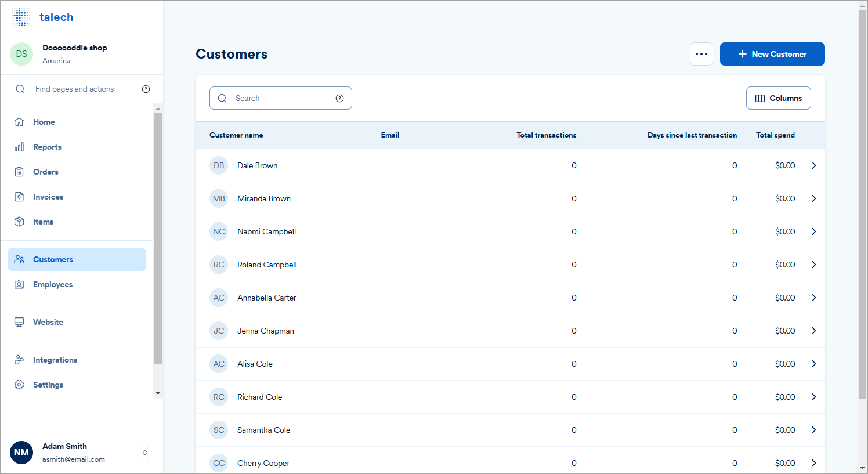Image resolution: width=868 pixels, height=474 pixels.
Task: Click the SC avatar for Samantha Cole
Action: pyautogui.click(x=219, y=430)
